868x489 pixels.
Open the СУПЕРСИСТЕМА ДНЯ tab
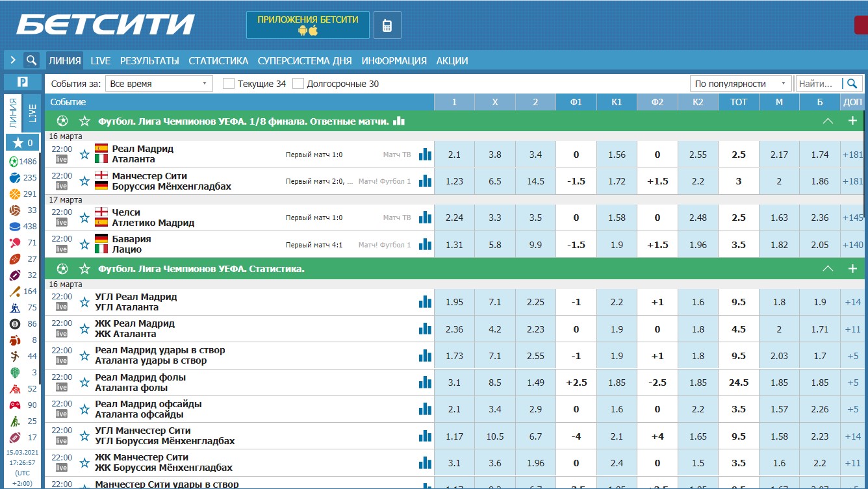click(305, 60)
